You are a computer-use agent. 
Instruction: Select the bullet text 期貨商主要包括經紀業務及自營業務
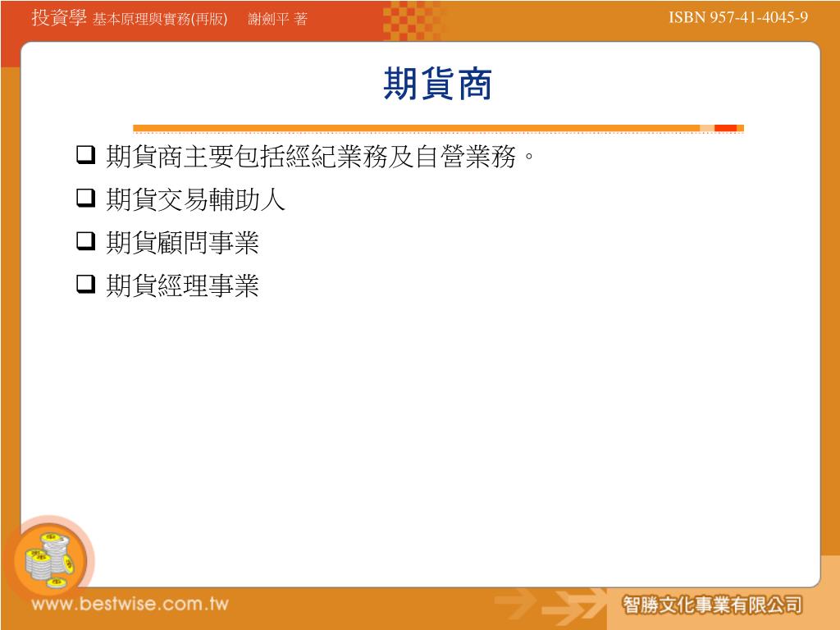click(320, 157)
